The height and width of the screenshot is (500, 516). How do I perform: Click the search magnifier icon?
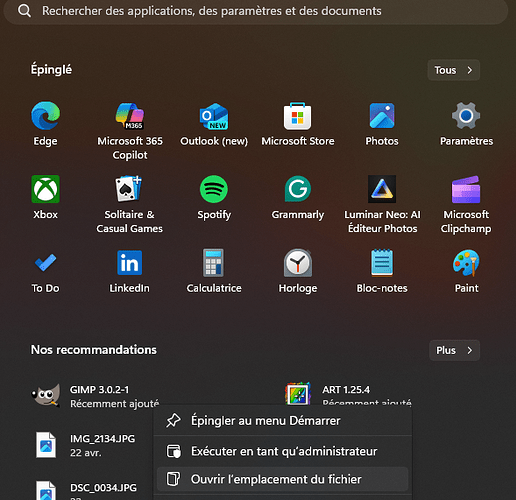point(24,11)
